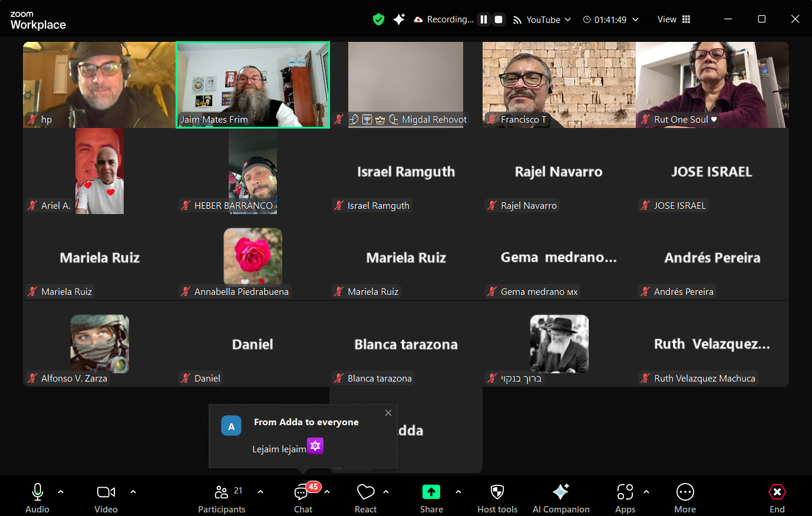Toggle the microphone Audio button
Screen dimensions: 812x516
click(x=37, y=498)
